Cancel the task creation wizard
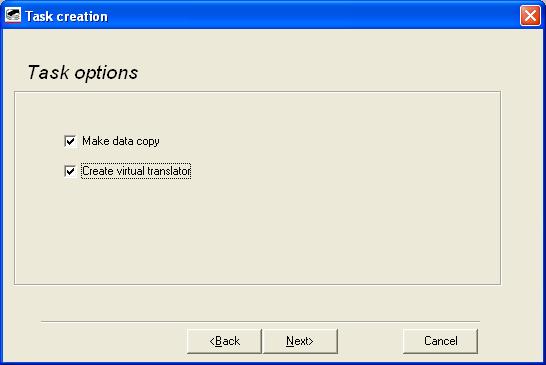Viewport: 546px width, 365px height. (440, 341)
